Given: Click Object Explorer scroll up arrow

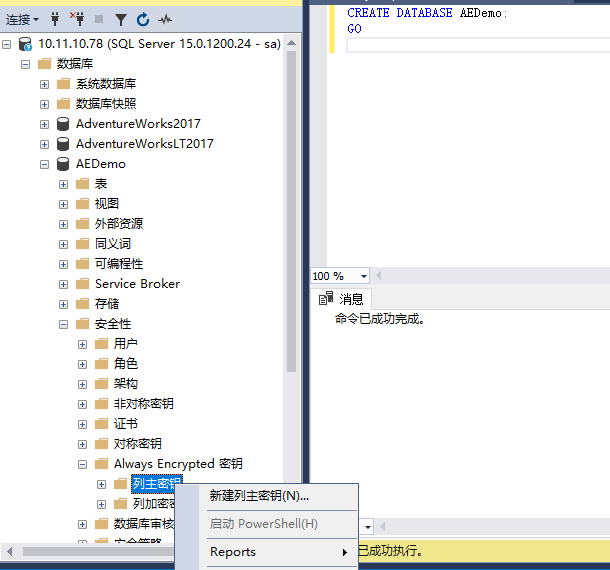Looking at the screenshot, I should (291, 43).
